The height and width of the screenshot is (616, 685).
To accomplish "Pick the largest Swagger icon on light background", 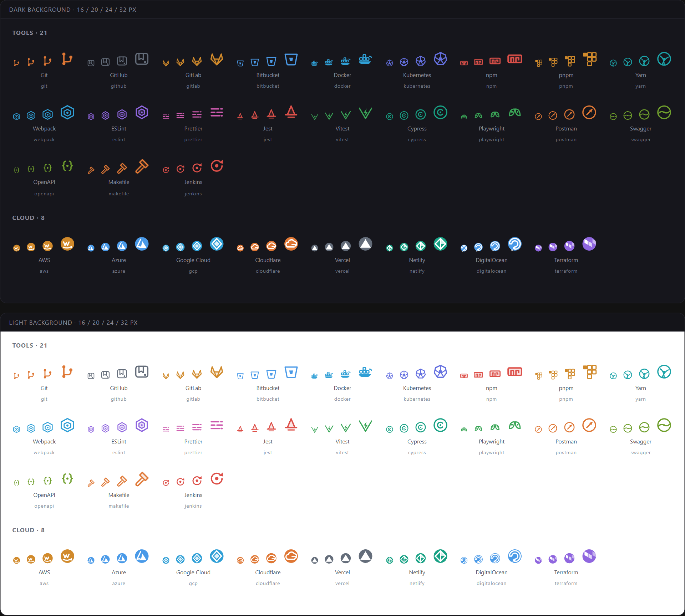I will click(x=664, y=425).
